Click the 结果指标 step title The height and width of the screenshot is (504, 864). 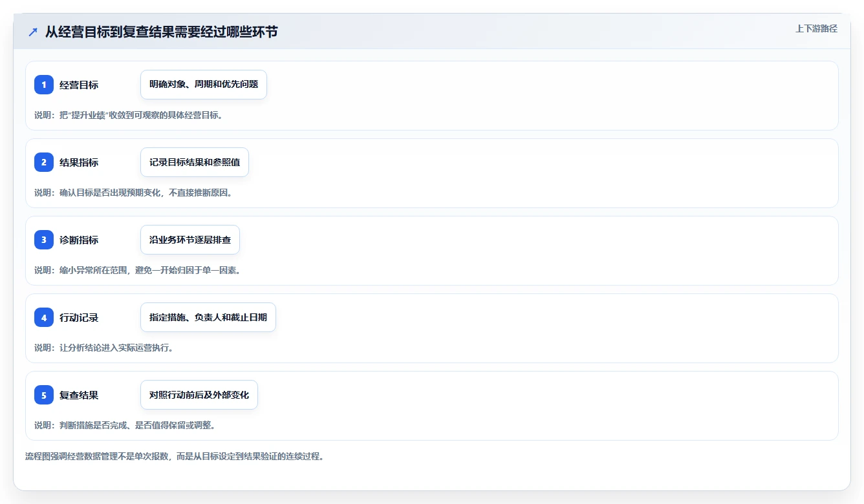pyautogui.click(x=79, y=162)
